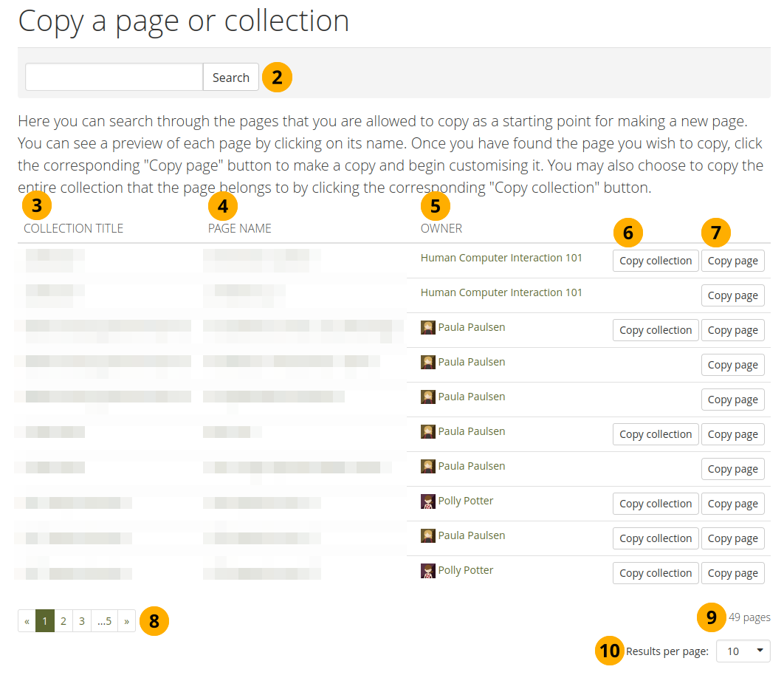Click Polly Potter's avatar in the eighth row
This screenshot has width=784, height=675.
coord(427,501)
